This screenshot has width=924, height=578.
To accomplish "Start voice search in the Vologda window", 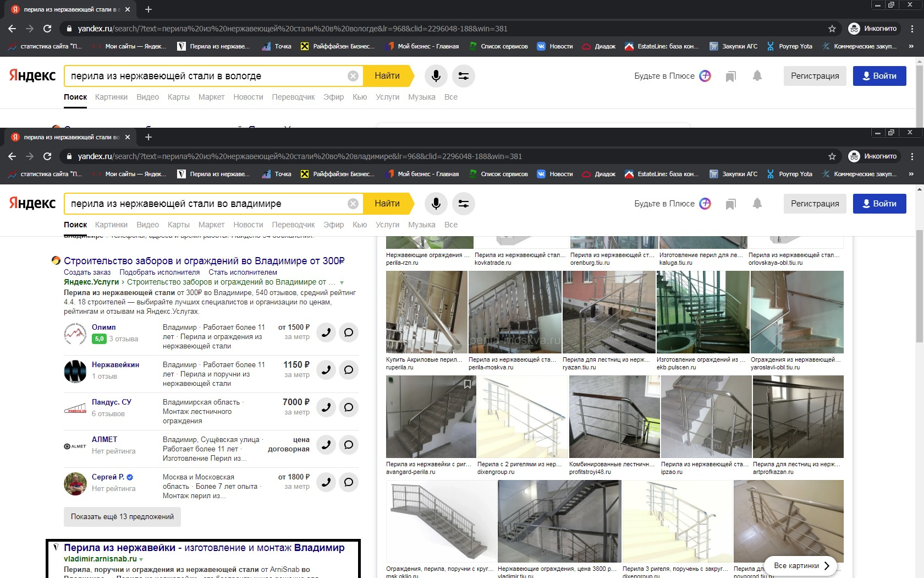I will click(x=436, y=76).
